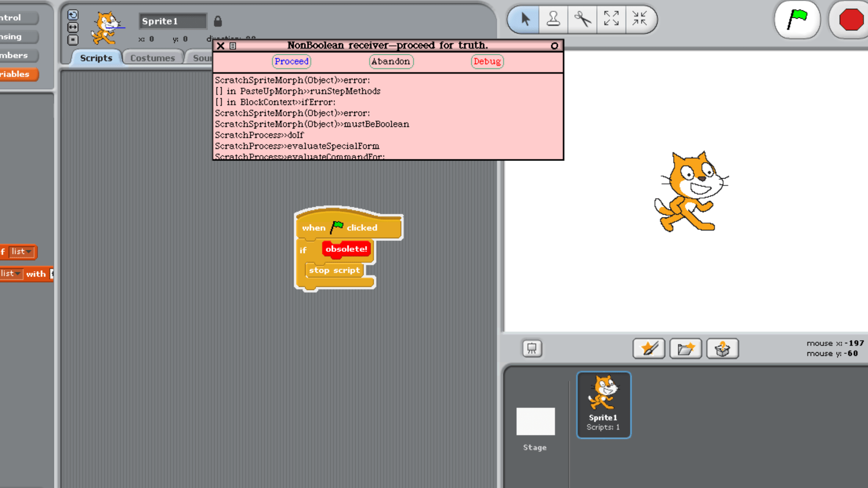Viewport: 868px width, 488px height.
Task: Set rotation style to left-right flip only
Action: pyautogui.click(x=73, y=27)
